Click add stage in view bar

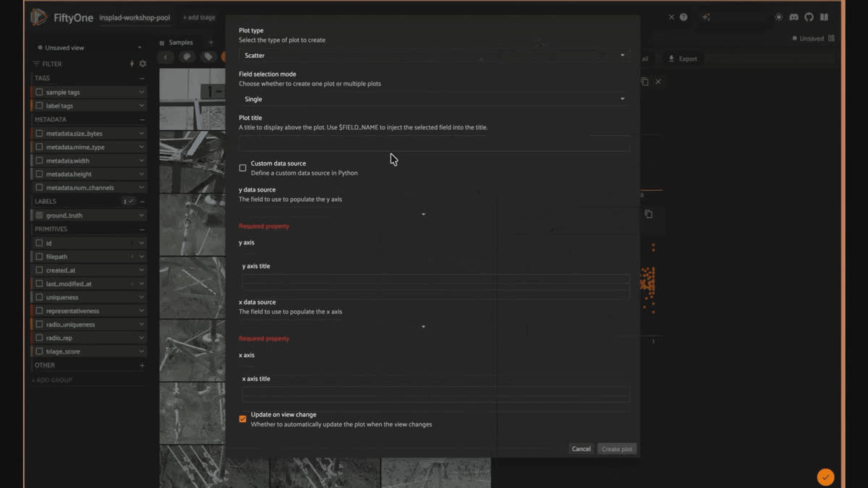coord(199,17)
